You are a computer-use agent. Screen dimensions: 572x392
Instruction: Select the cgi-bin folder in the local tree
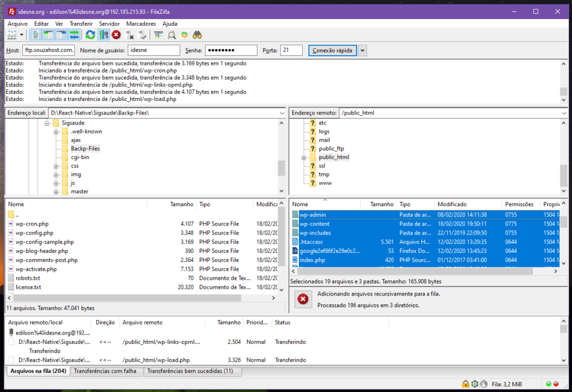tap(80, 157)
